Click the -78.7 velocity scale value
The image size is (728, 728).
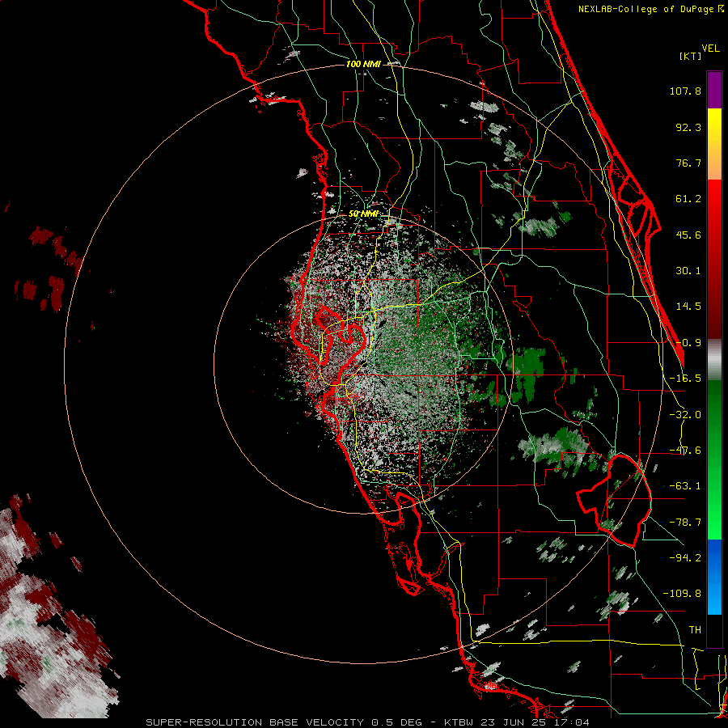685,523
